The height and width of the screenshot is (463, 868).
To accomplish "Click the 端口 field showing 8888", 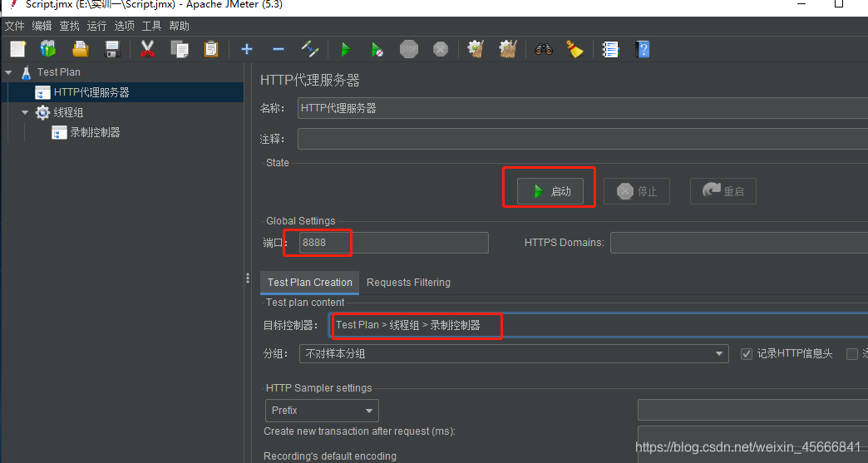I will pyautogui.click(x=393, y=242).
